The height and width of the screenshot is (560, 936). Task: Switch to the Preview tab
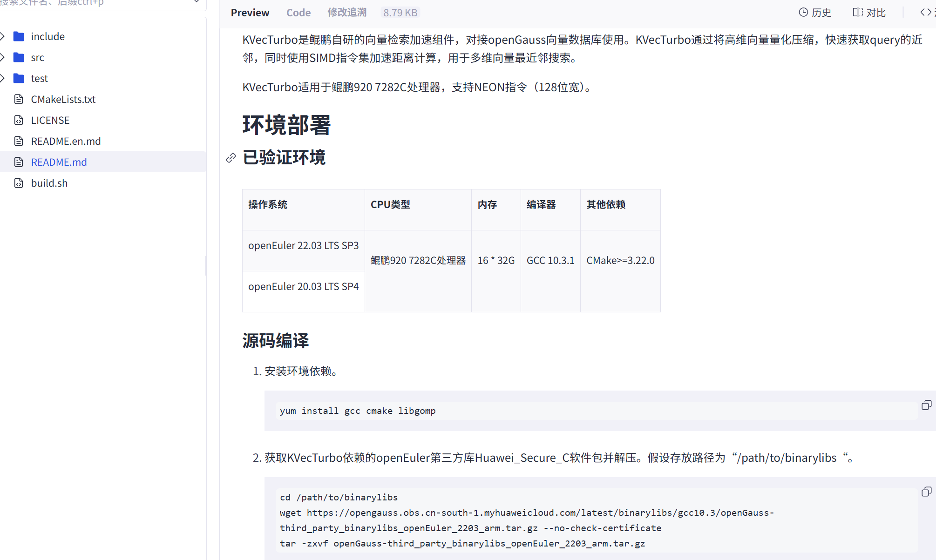pyautogui.click(x=250, y=13)
